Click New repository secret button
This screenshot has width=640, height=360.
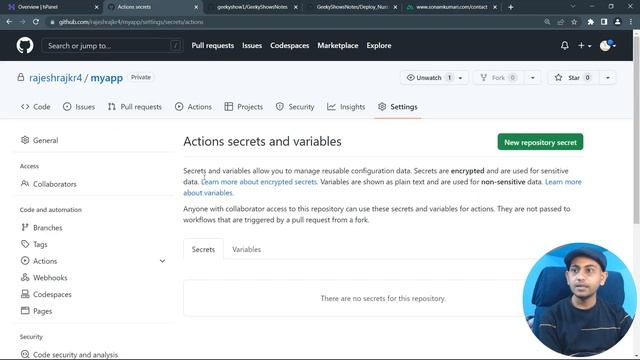(x=540, y=142)
